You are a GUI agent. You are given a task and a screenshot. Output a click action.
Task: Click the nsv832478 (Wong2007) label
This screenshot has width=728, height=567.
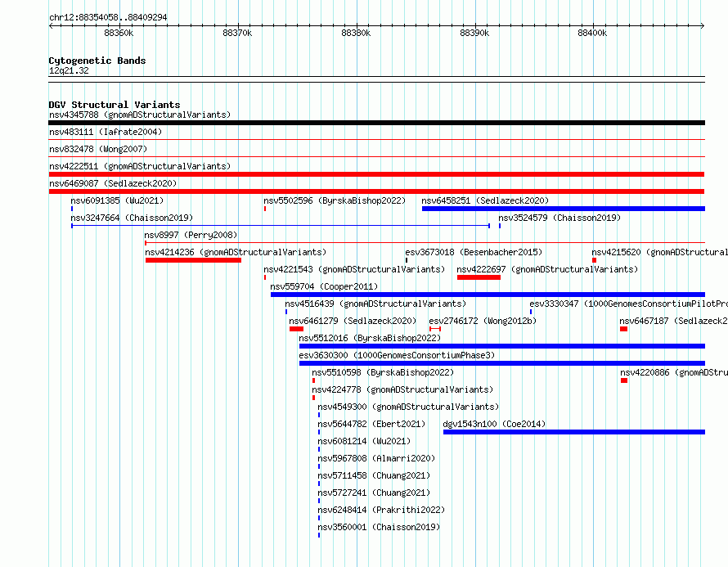pyautogui.click(x=98, y=149)
